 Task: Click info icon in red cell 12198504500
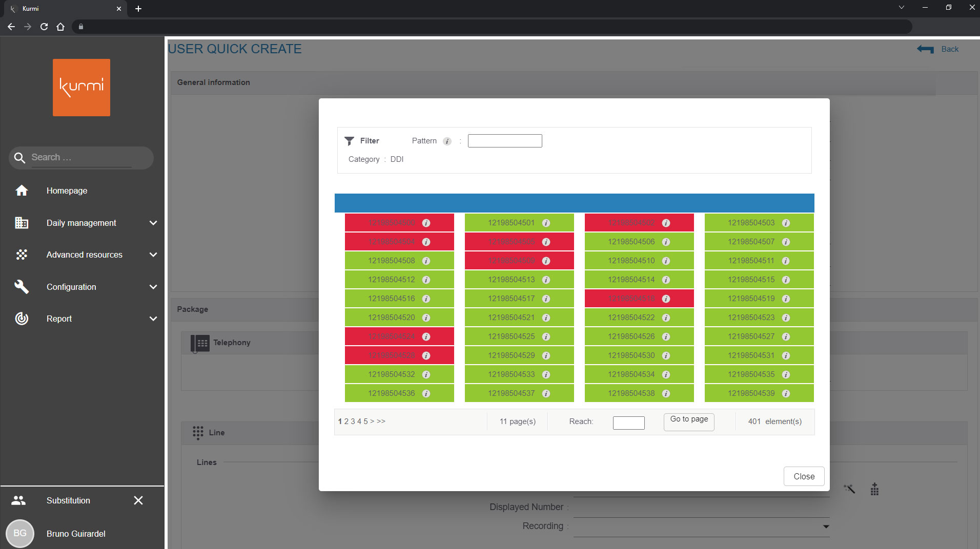pos(426,223)
